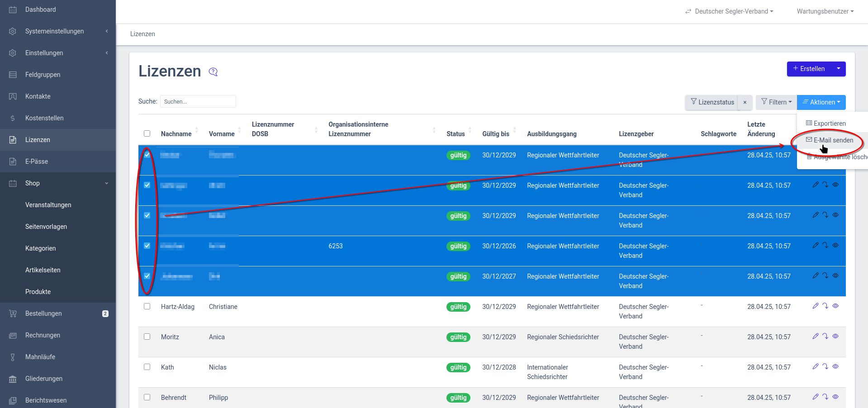
Task: Expand the Erstellen split-button arrow
Action: tap(838, 69)
